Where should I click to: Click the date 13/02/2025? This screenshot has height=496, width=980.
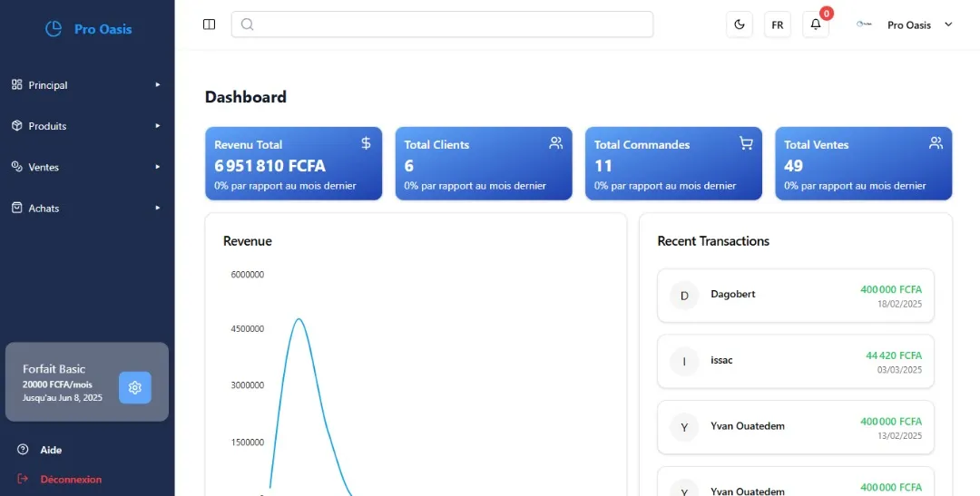(x=899, y=436)
